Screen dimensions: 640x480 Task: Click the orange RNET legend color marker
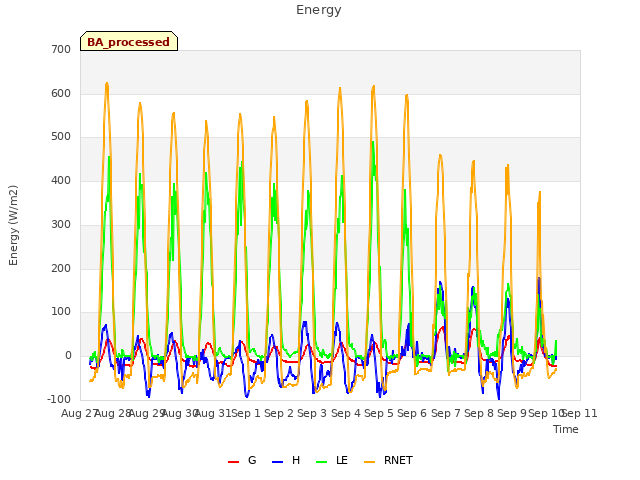pyautogui.click(x=369, y=462)
